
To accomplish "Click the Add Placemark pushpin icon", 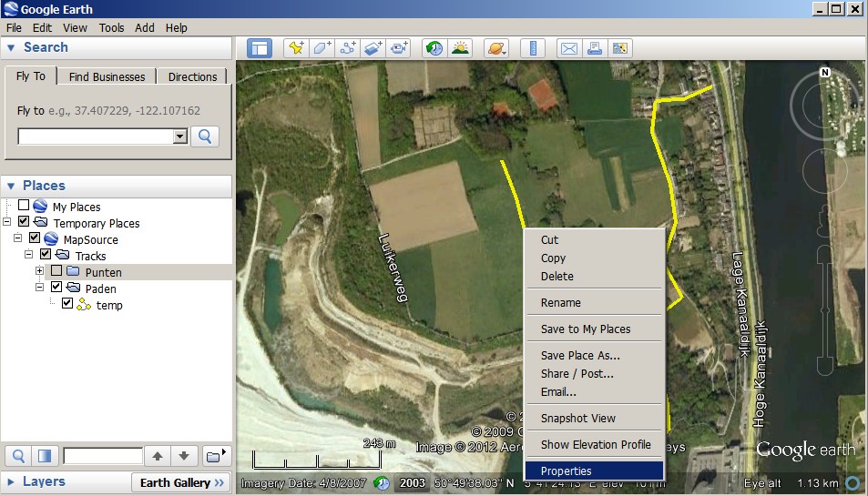I will tap(296, 48).
